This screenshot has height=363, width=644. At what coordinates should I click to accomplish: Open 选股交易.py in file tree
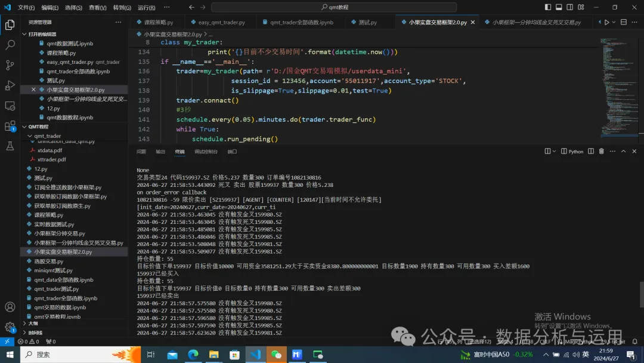click(x=48, y=261)
